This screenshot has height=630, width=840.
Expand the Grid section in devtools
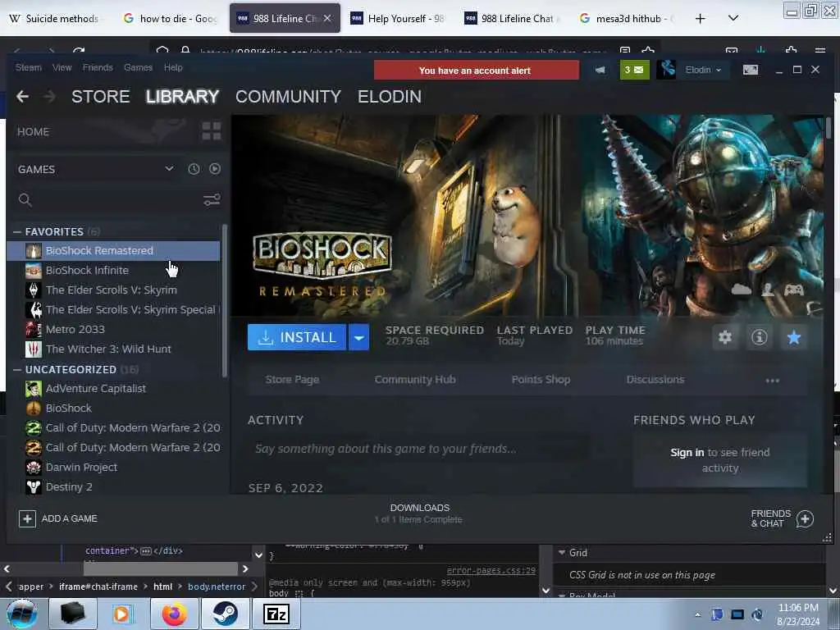click(x=562, y=552)
